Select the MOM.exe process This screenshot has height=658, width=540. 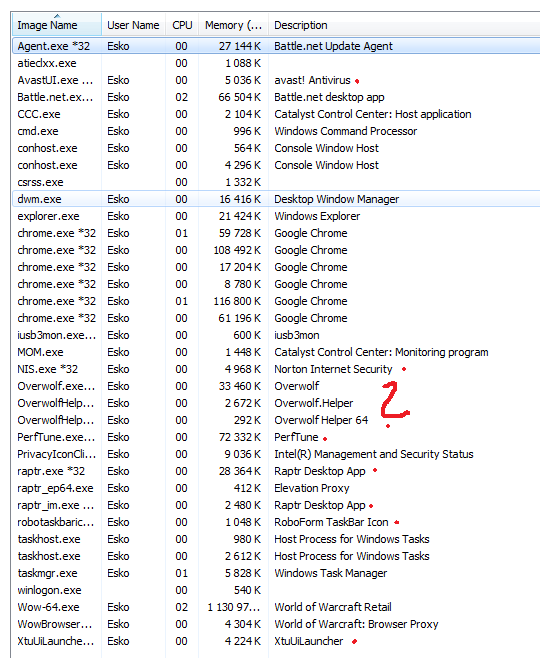click(x=276, y=352)
